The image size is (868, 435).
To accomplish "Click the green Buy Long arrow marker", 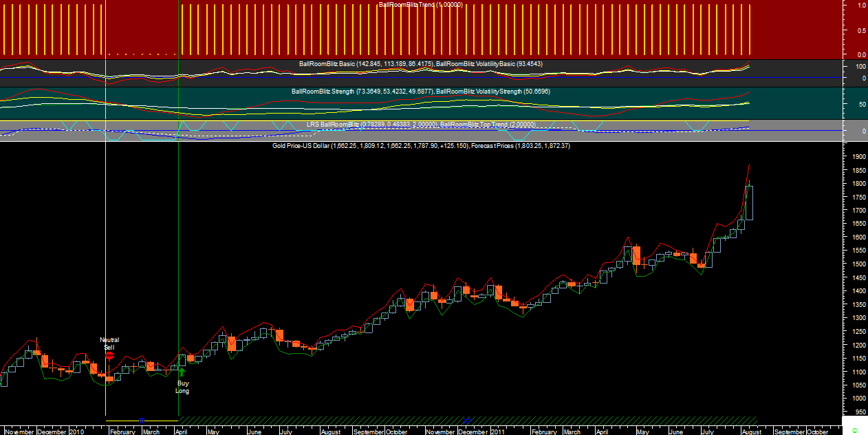I will click(182, 372).
